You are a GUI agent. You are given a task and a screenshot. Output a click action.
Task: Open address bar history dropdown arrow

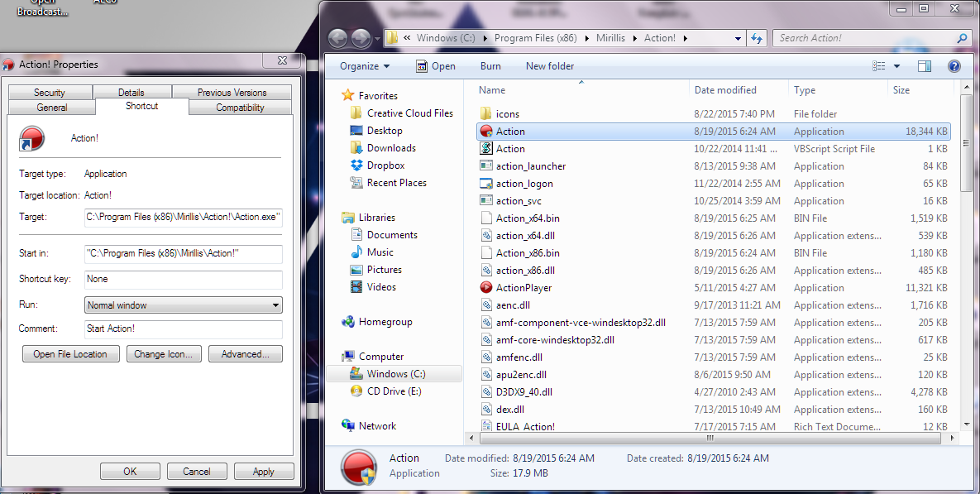(739, 38)
